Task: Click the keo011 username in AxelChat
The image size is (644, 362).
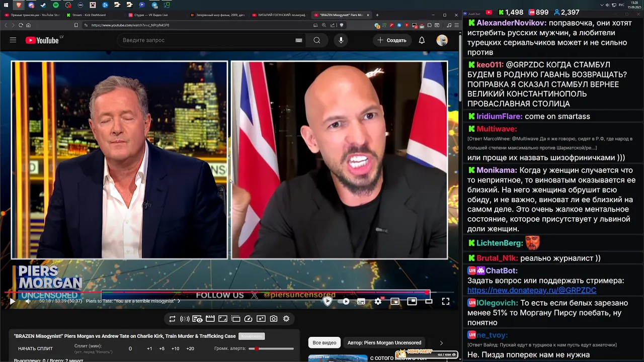Action: (x=490, y=65)
